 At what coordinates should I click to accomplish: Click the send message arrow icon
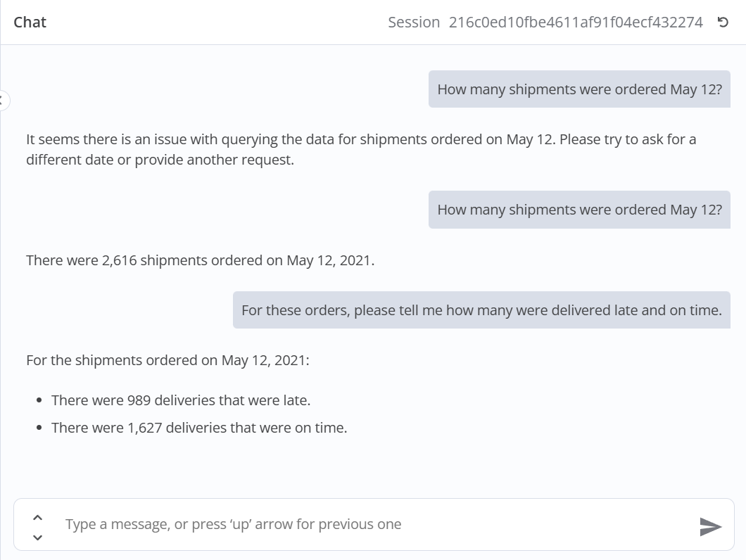[x=710, y=526]
